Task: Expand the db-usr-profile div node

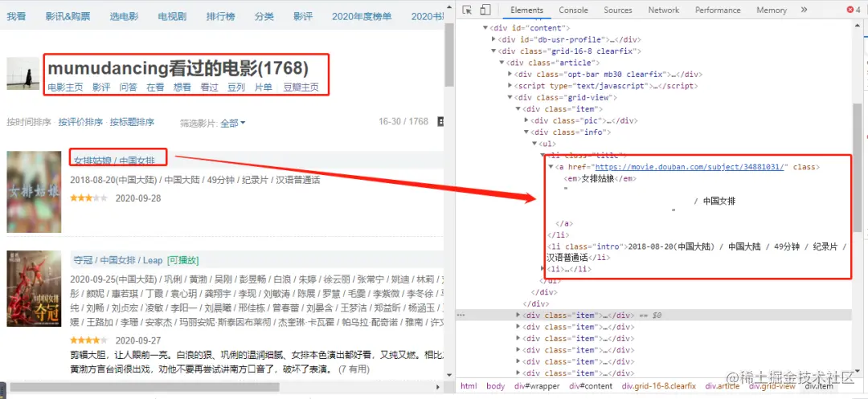Action: (493, 39)
